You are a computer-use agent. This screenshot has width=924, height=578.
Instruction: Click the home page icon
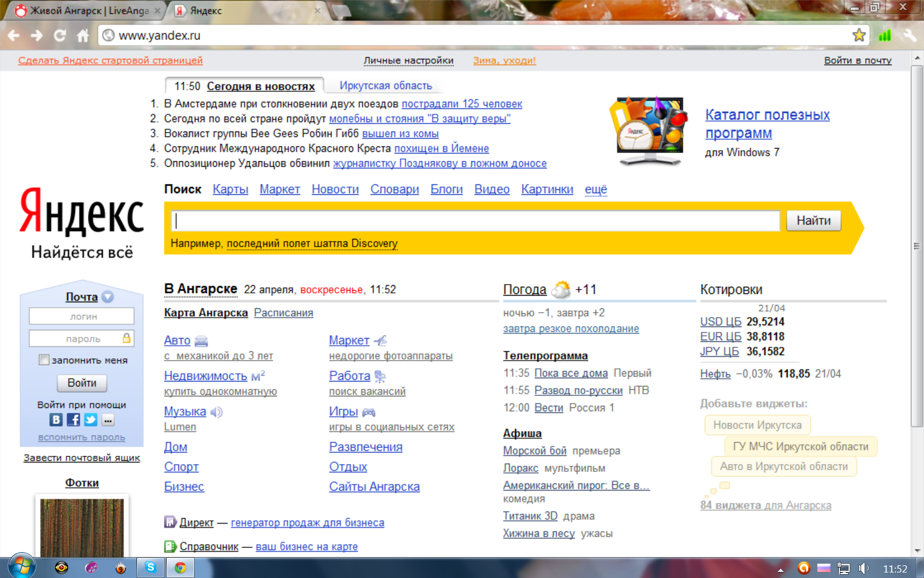[x=82, y=36]
